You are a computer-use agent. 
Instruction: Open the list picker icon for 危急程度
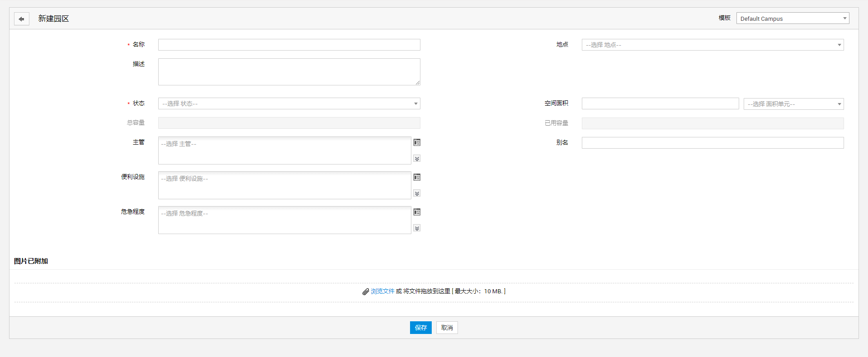(417, 212)
